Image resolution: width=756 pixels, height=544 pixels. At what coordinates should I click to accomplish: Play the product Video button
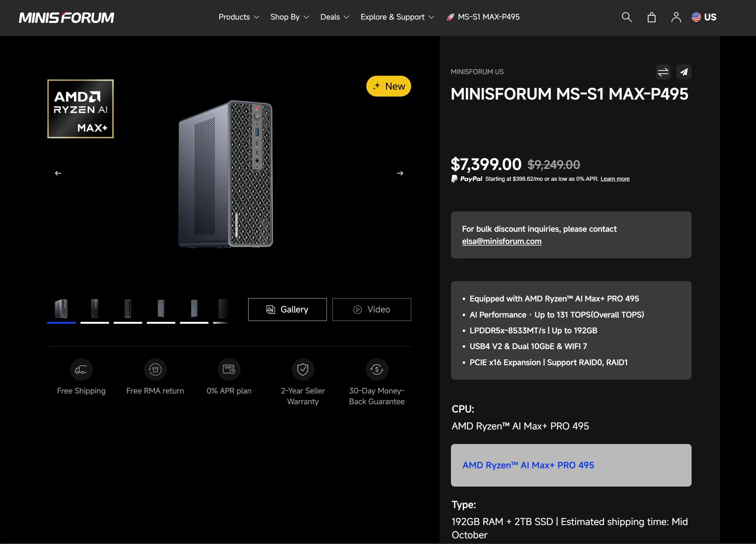click(372, 310)
